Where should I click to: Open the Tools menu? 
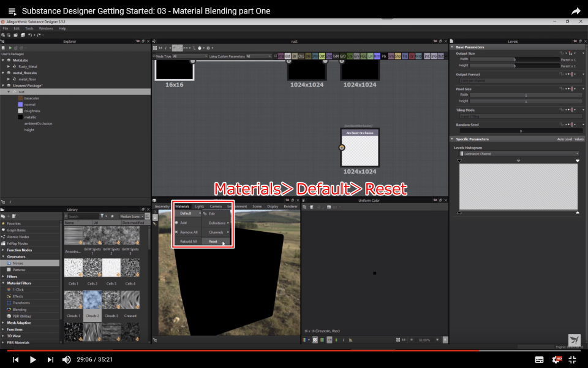29,29
